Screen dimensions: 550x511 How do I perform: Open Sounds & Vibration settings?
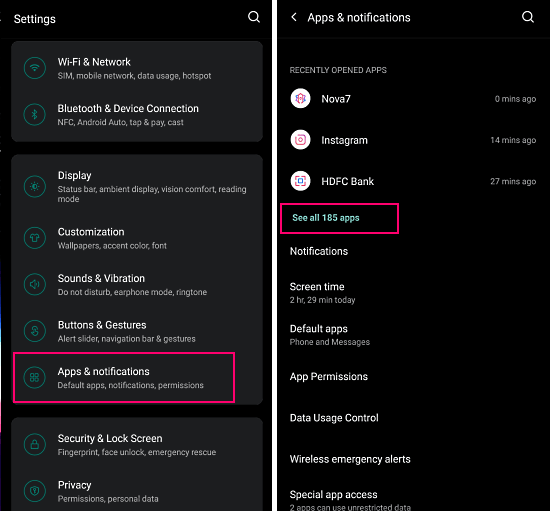click(x=137, y=284)
